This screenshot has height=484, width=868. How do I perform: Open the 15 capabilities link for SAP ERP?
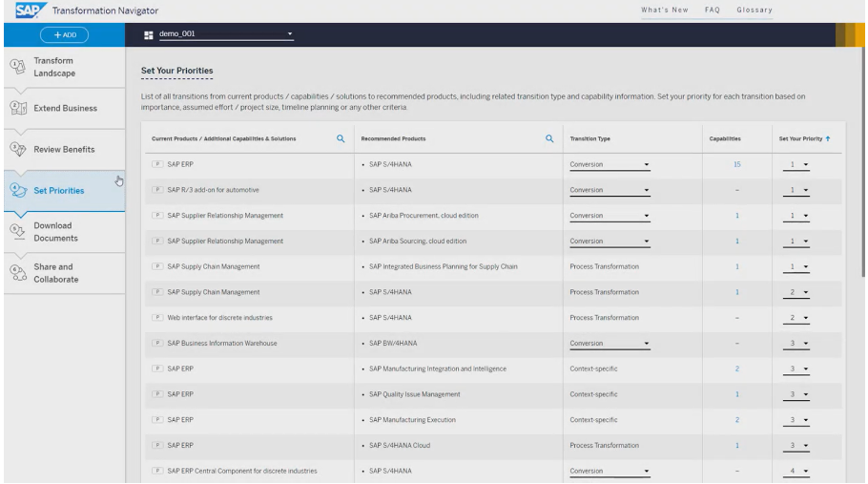[x=736, y=164]
